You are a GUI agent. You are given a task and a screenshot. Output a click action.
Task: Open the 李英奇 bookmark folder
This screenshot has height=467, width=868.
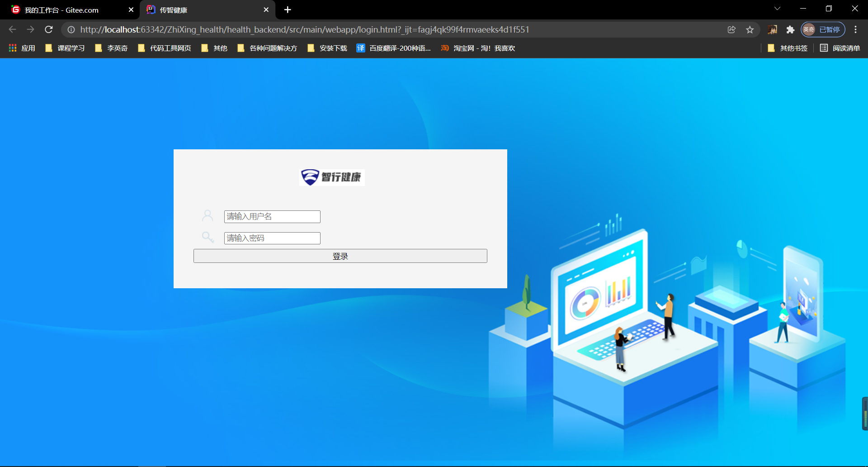(111, 48)
